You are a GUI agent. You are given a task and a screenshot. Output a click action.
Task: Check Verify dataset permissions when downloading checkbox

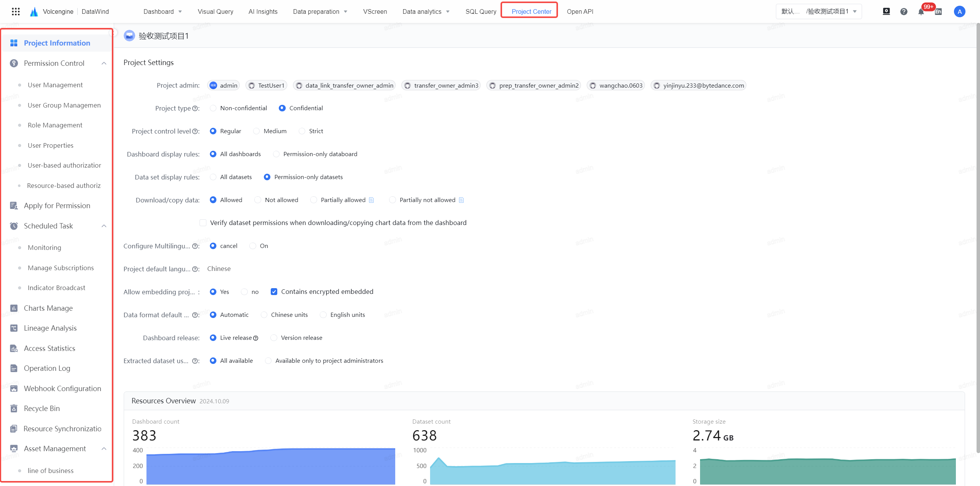203,223
